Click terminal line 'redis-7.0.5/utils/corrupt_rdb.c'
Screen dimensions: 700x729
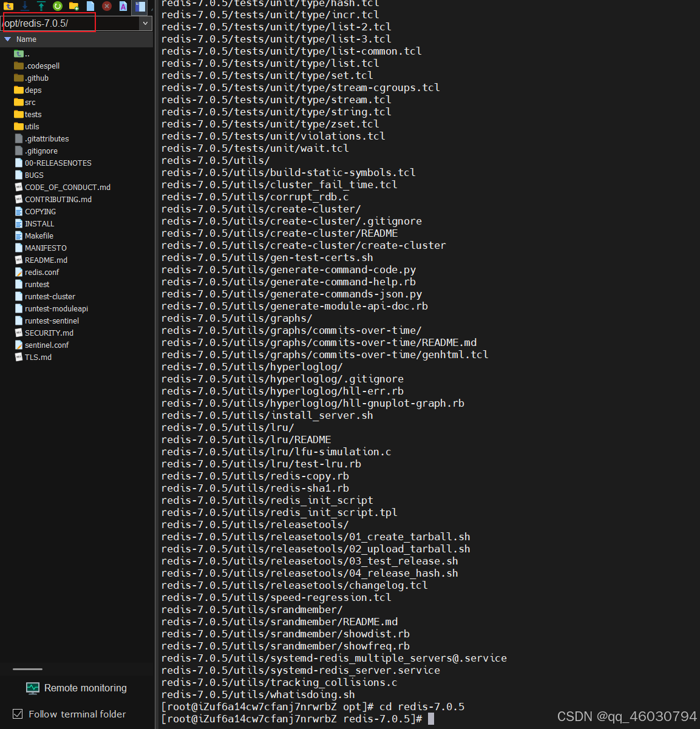255,197
